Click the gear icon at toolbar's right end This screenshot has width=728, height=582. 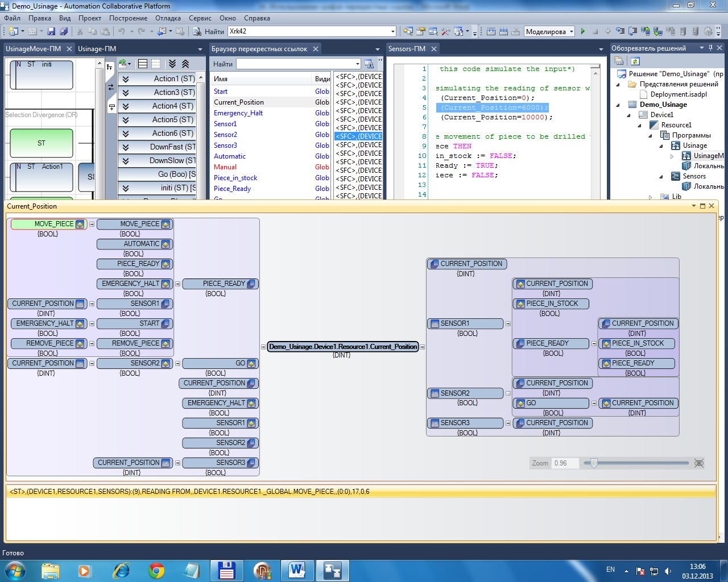708,32
